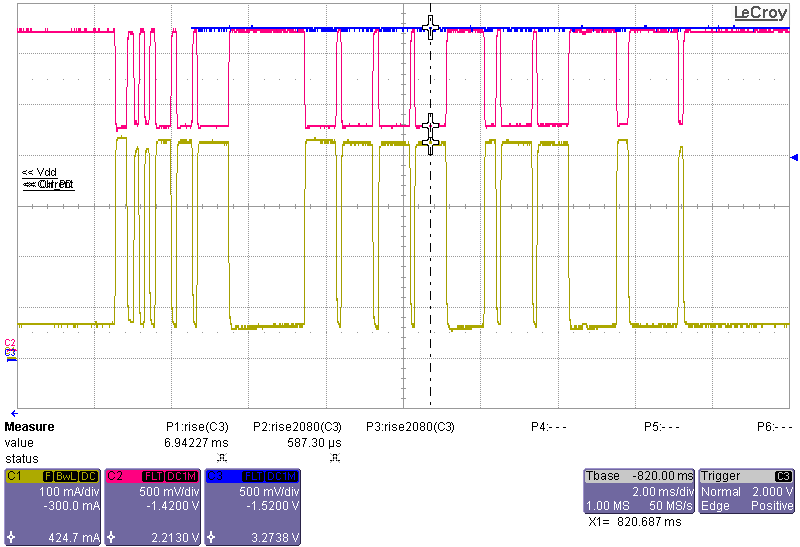Open the Tbase timebase descriptor box
Image resolution: width=800 pixels, height=547 pixels.
(x=637, y=491)
